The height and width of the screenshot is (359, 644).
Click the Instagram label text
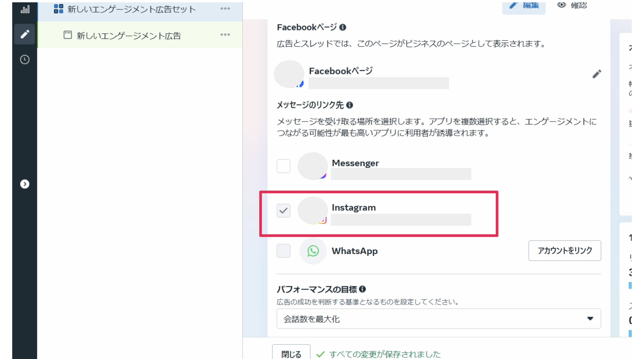(x=354, y=207)
